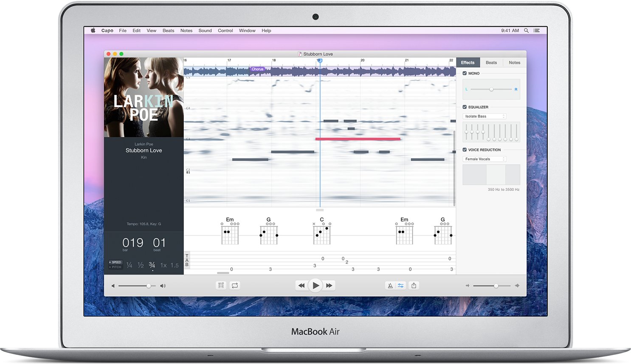Open the File menu
The width and height of the screenshot is (631, 364).
click(123, 31)
